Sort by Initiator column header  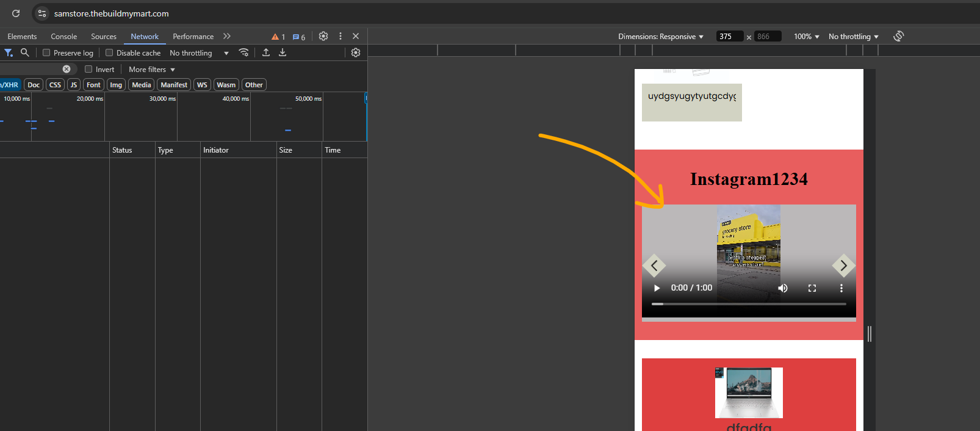(x=239, y=150)
